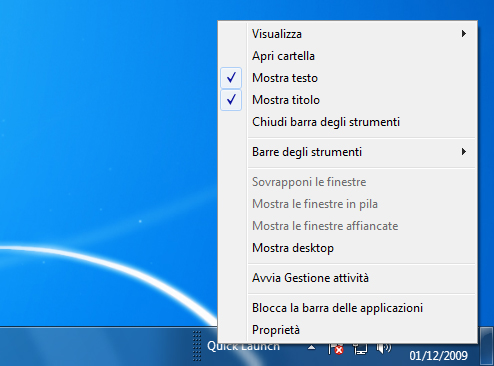Screen dimensions: 494x366
Task: Open the volume speaker icon
Action: [384, 348]
